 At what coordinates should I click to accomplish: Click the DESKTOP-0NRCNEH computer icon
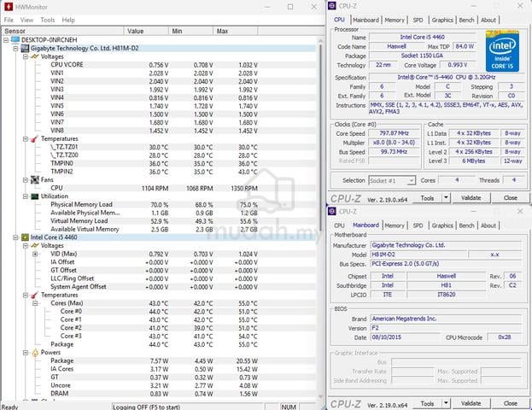point(15,40)
